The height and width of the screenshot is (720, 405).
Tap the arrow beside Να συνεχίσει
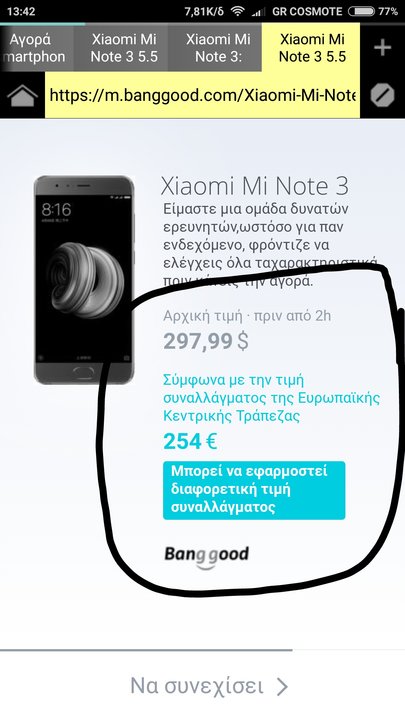pos(282,686)
